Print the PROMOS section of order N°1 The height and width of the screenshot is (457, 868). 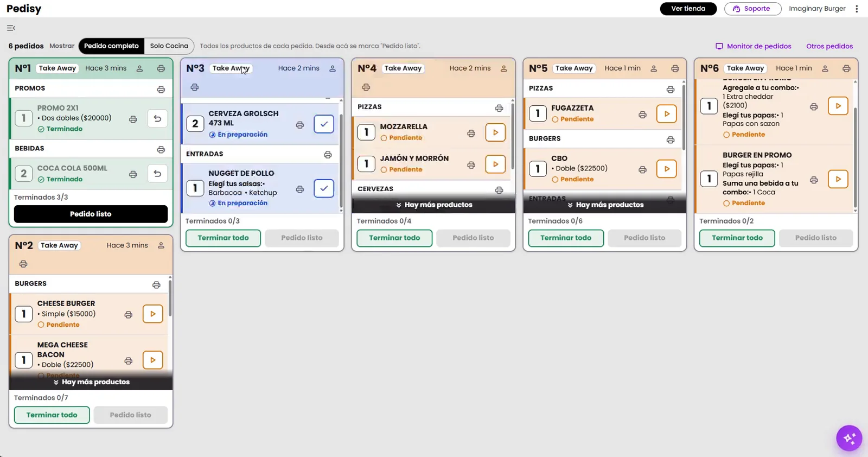pos(161,89)
